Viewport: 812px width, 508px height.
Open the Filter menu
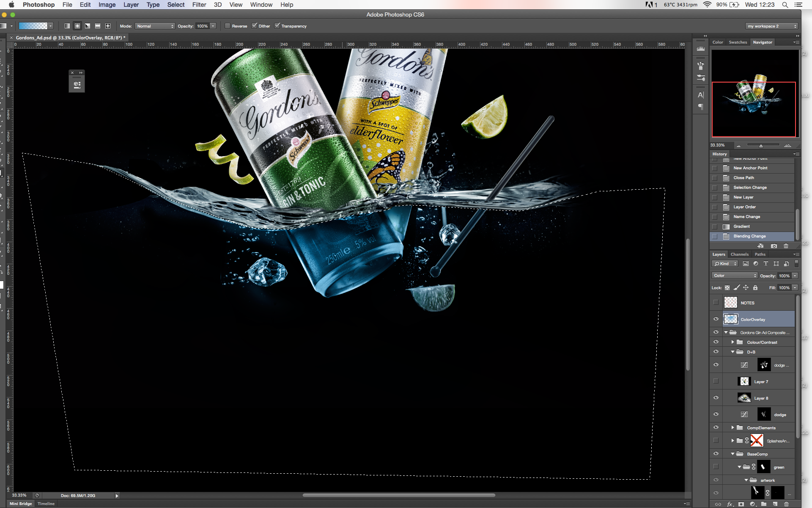[199, 5]
